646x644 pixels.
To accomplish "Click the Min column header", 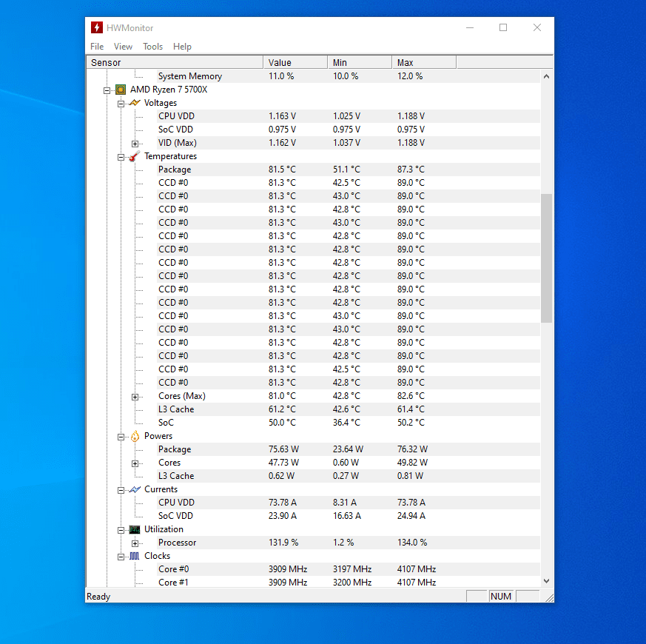I will tap(360, 63).
